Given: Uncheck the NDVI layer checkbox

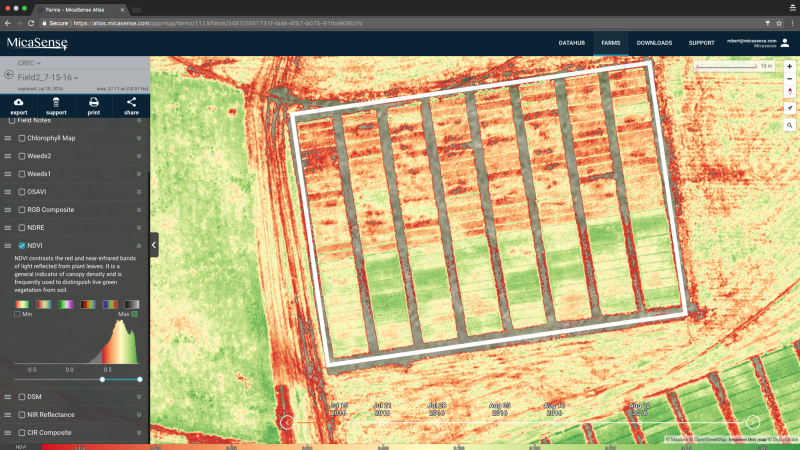Looking at the screenshot, I should pos(22,246).
